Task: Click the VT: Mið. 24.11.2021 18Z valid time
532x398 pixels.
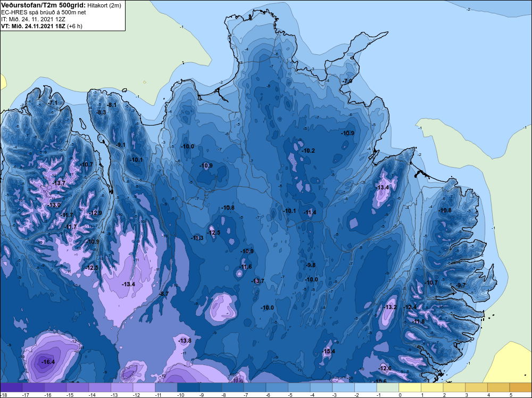Action: point(33,26)
